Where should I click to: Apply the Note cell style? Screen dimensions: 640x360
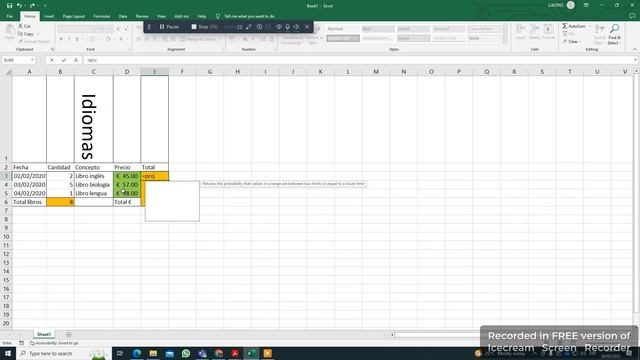483,38
